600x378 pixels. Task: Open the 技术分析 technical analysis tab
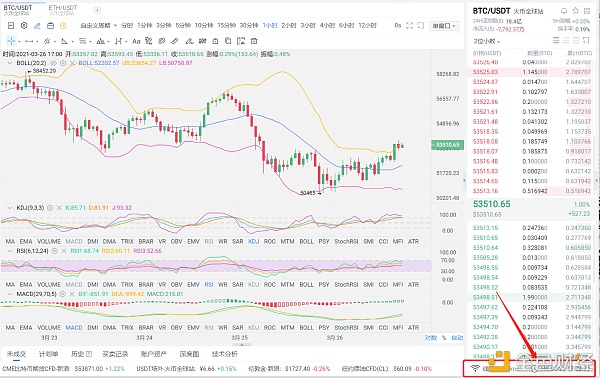pyautogui.click(x=224, y=354)
